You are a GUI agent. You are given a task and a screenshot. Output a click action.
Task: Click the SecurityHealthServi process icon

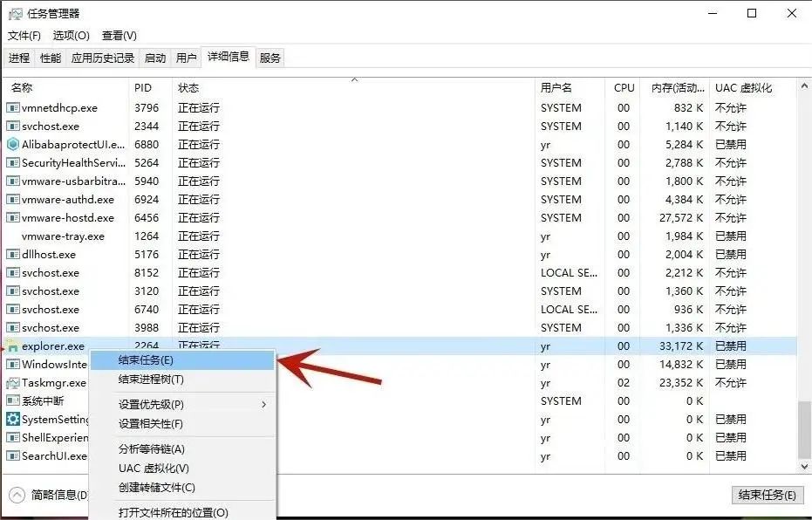(x=12, y=162)
